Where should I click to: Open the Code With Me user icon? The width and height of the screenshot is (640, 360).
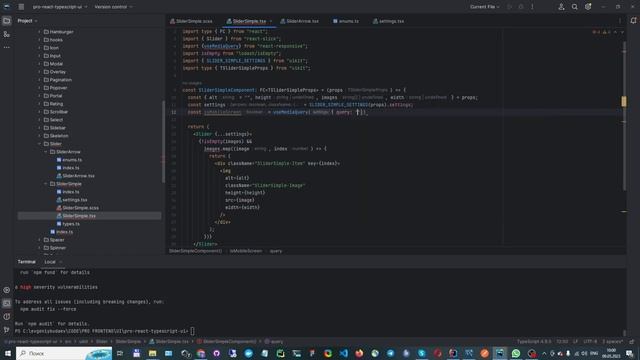tap(561, 7)
